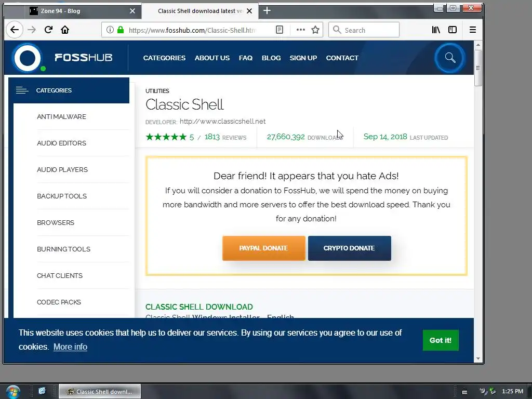Select ANTI MALWARE category
This screenshot has height=399, width=532.
61,117
